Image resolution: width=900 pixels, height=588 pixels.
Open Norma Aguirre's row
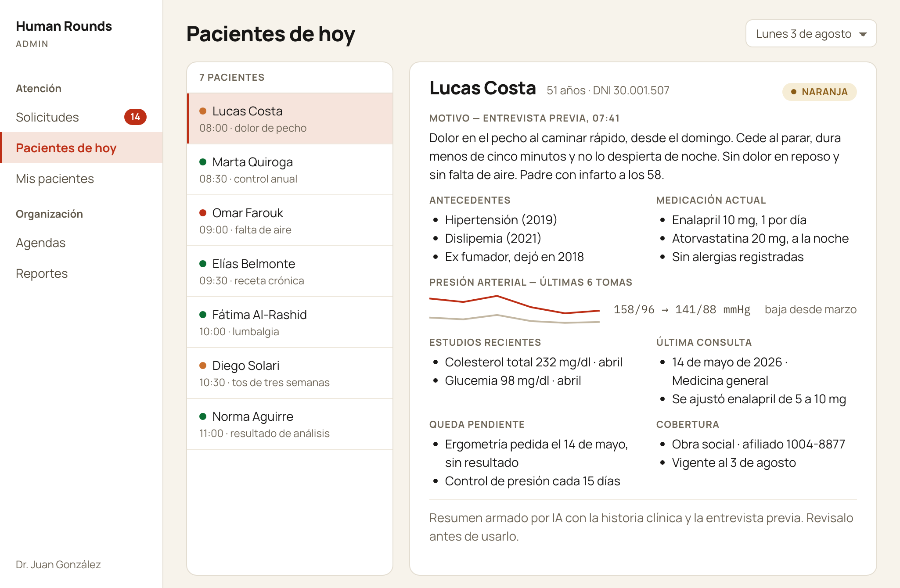(x=290, y=424)
